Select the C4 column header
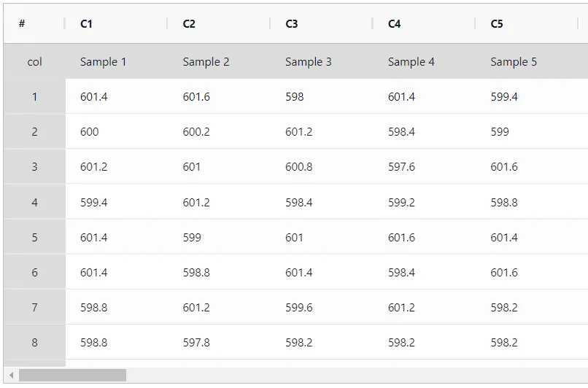Viewport: 588px width, 388px height. click(424, 23)
